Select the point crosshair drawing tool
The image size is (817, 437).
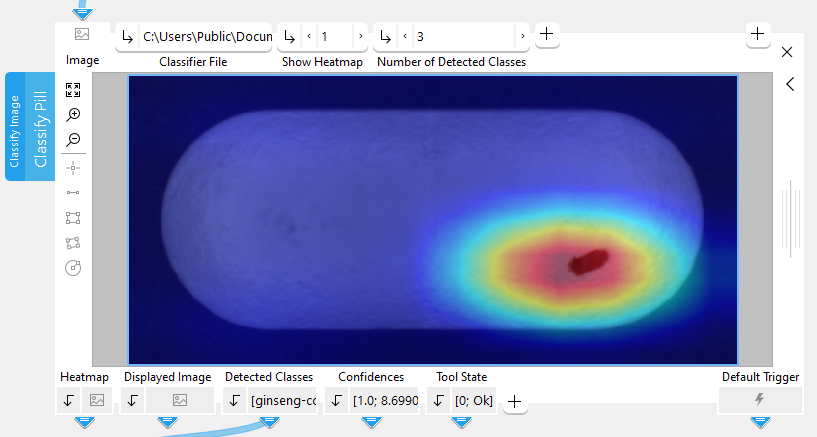tap(73, 167)
